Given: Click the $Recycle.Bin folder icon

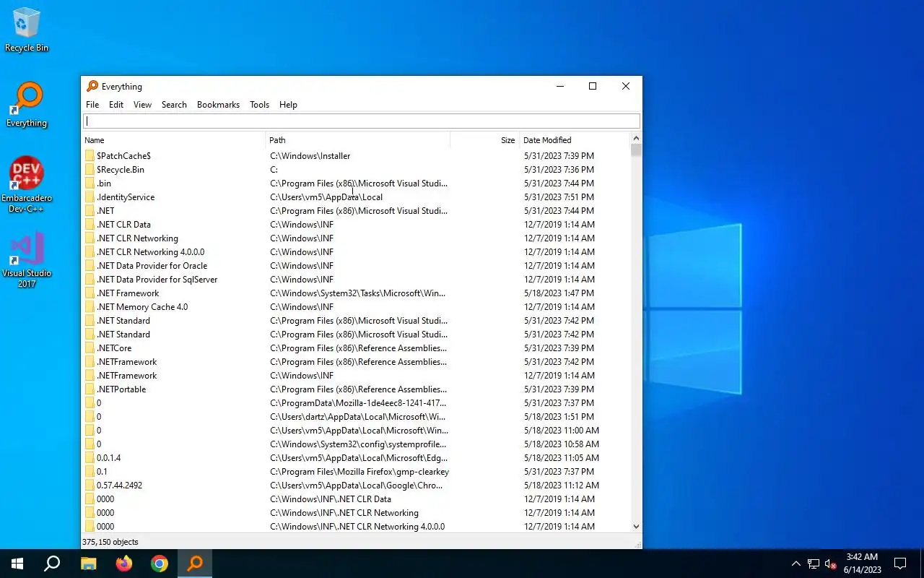Looking at the screenshot, I should (90, 170).
